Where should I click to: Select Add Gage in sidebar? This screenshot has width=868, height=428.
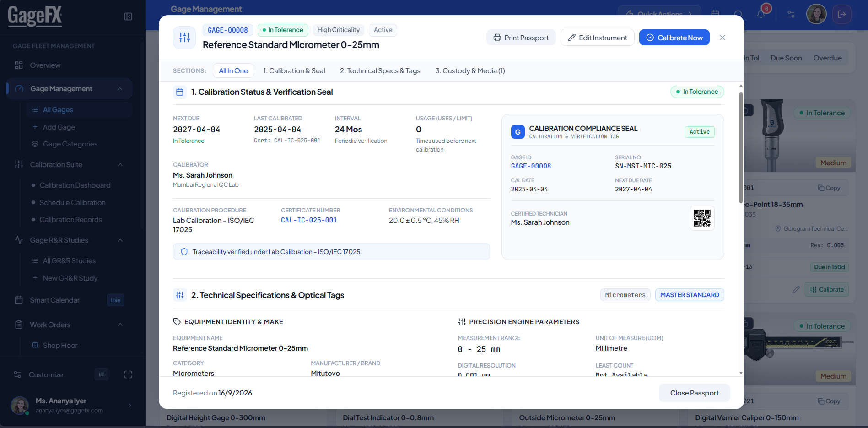point(59,127)
